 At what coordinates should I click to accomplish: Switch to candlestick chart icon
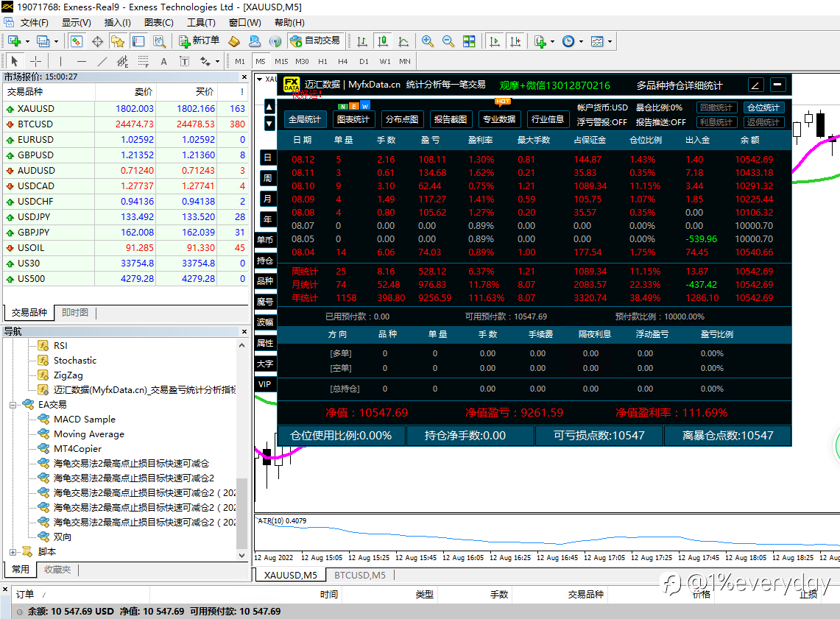pyautogui.click(x=383, y=41)
